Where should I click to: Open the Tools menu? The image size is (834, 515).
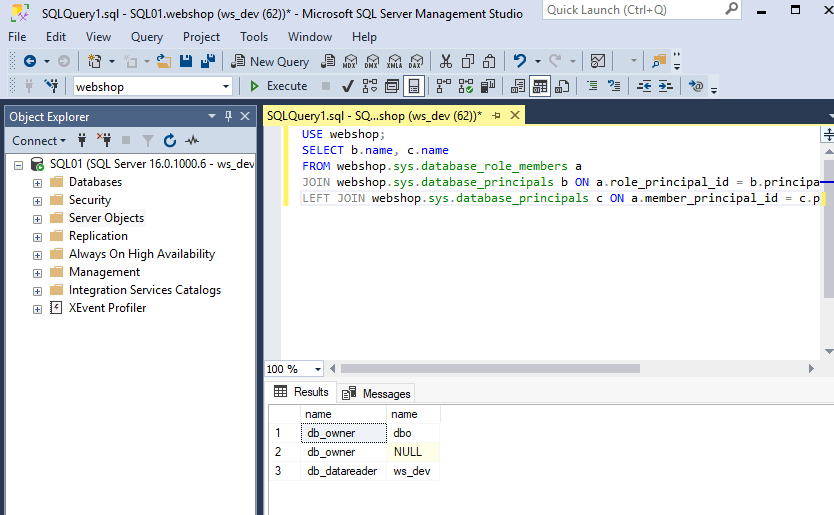254,37
